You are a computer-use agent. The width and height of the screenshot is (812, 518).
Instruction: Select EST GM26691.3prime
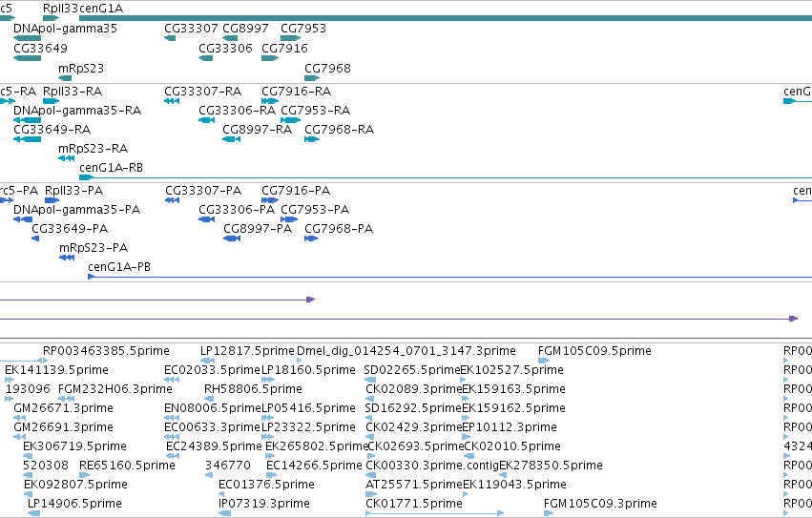click(x=20, y=437)
